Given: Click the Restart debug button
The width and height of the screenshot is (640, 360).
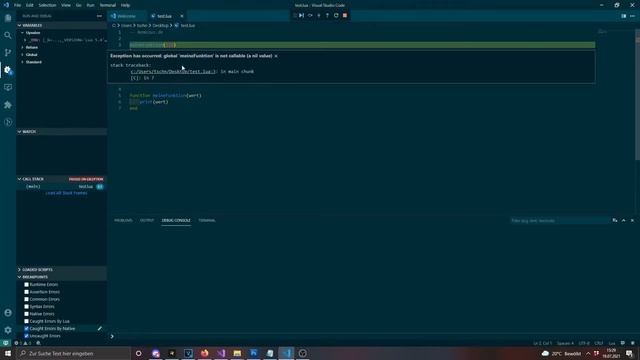Looking at the screenshot, I should (336, 16).
